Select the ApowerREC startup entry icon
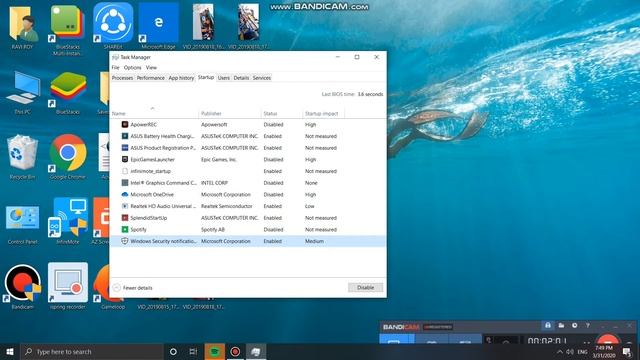The width and height of the screenshot is (640, 360). 125,124
